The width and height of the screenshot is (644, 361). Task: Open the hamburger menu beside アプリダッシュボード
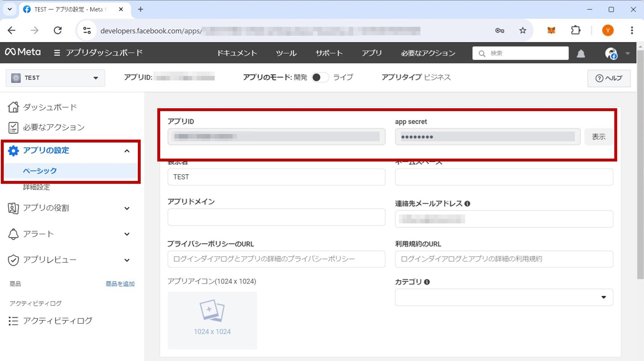pyautogui.click(x=57, y=52)
